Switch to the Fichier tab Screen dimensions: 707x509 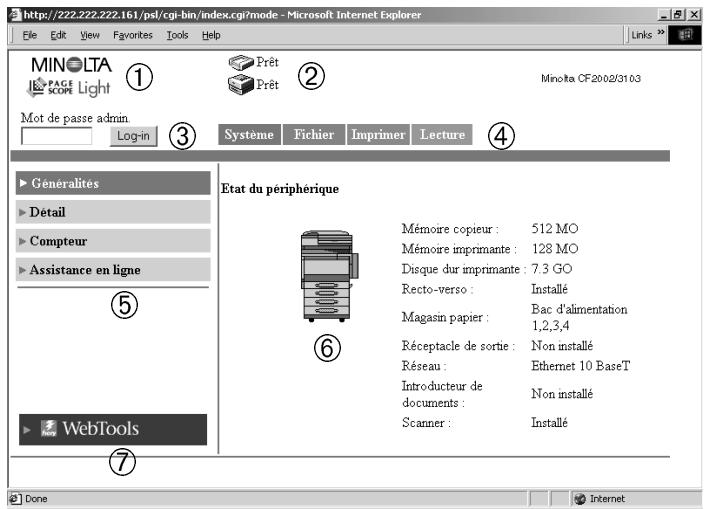click(314, 134)
